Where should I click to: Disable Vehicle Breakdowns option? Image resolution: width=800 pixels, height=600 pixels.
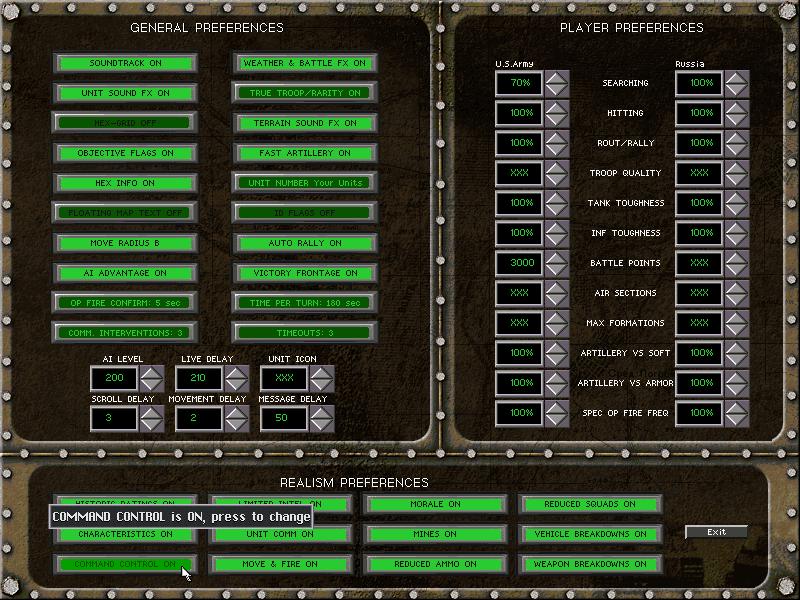tap(590, 534)
